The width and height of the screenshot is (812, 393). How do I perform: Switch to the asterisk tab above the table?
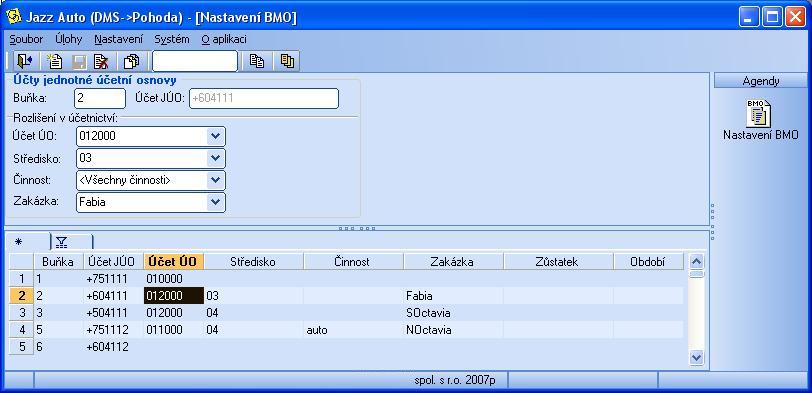coord(28,242)
